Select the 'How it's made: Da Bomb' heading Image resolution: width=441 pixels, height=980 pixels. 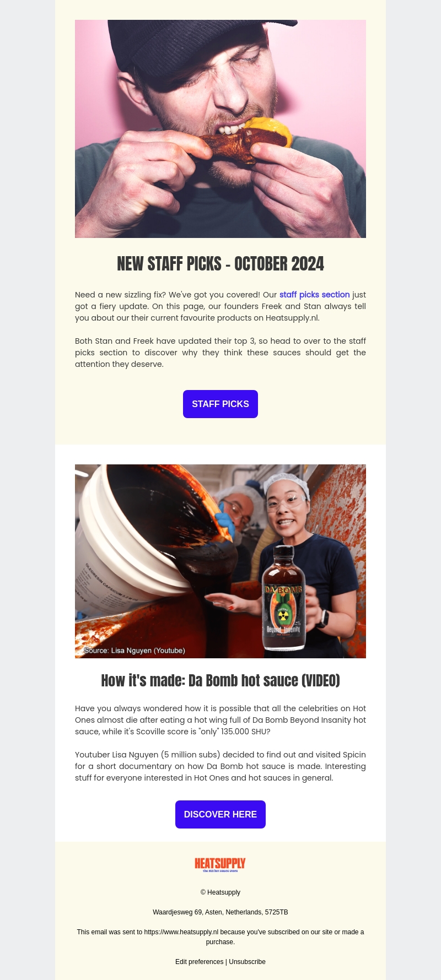point(220,681)
